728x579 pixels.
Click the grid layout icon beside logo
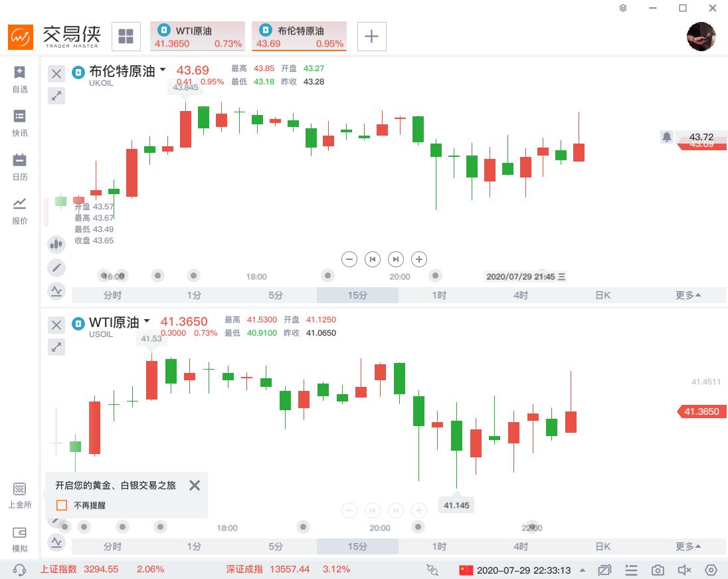[x=126, y=37]
